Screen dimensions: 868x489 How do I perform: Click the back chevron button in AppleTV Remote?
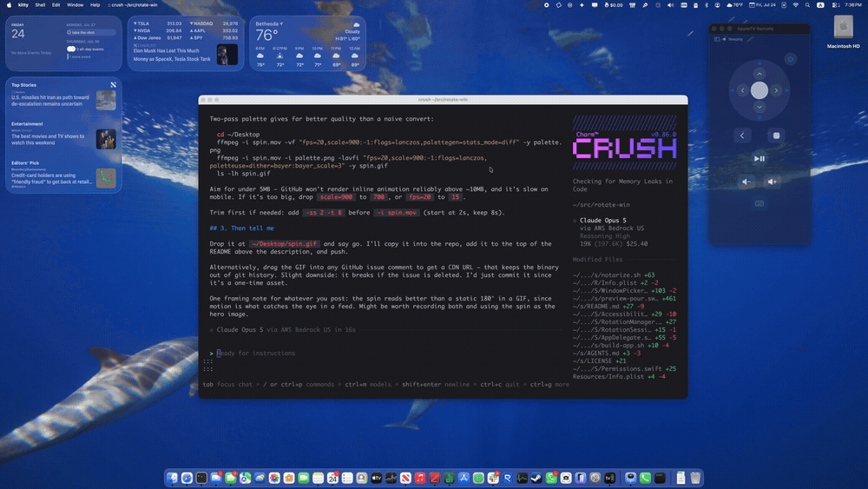[742, 135]
